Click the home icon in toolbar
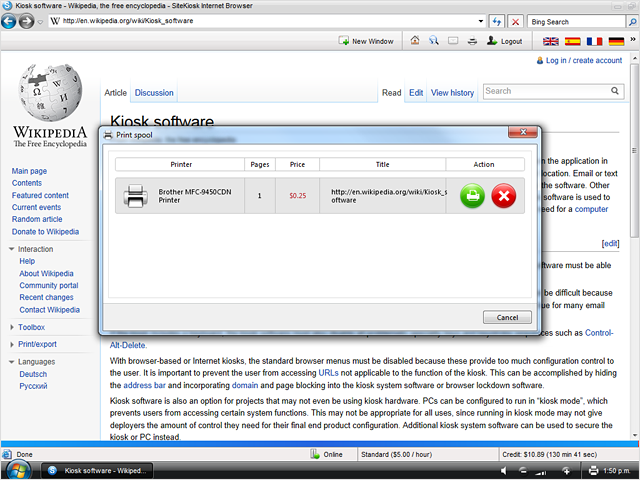The width and height of the screenshot is (640, 480). point(415,41)
